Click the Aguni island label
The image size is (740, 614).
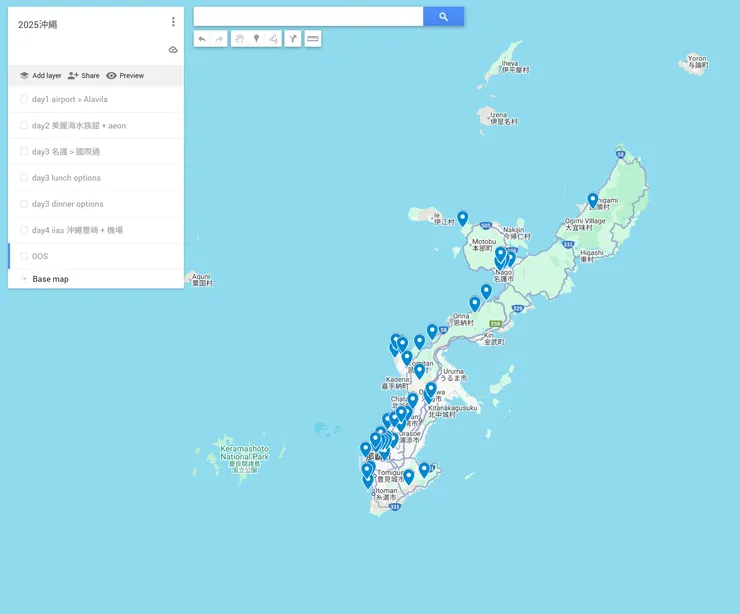pos(202,280)
